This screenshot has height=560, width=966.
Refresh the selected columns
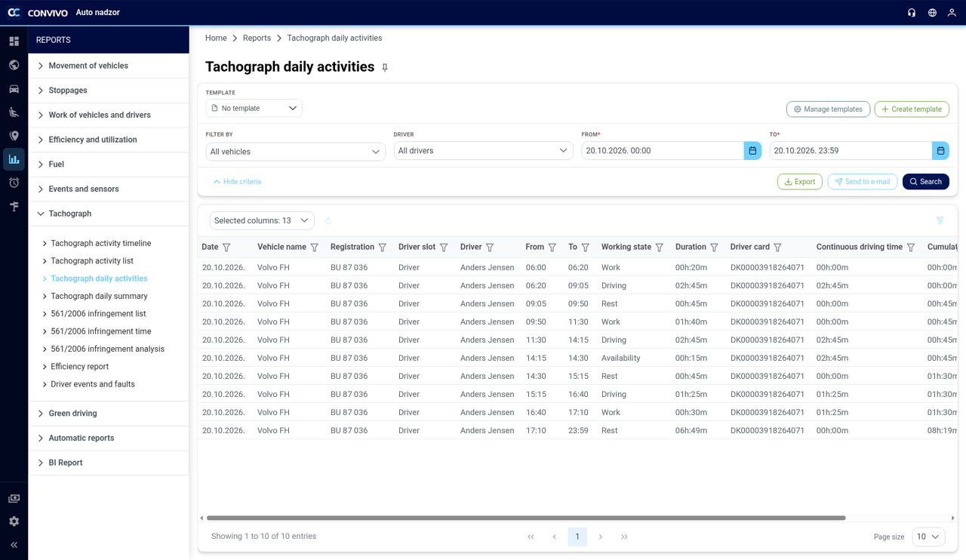pyautogui.click(x=328, y=221)
